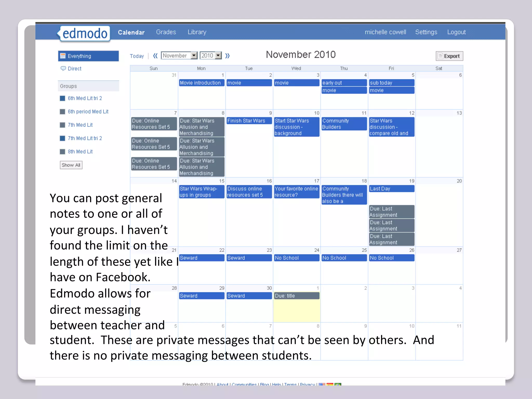Open No School event on the 24th

297,258
